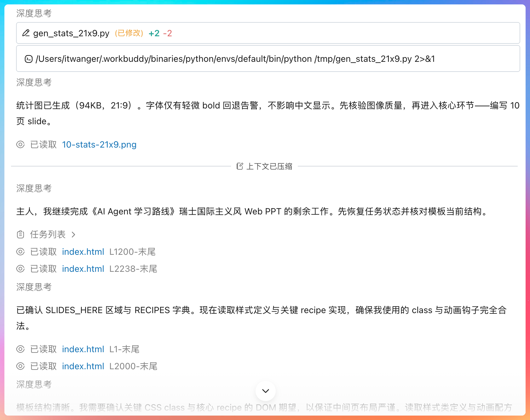Open index.html link for L1200-末尾
Viewport: 530px width, 420px height.
(x=83, y=252)
